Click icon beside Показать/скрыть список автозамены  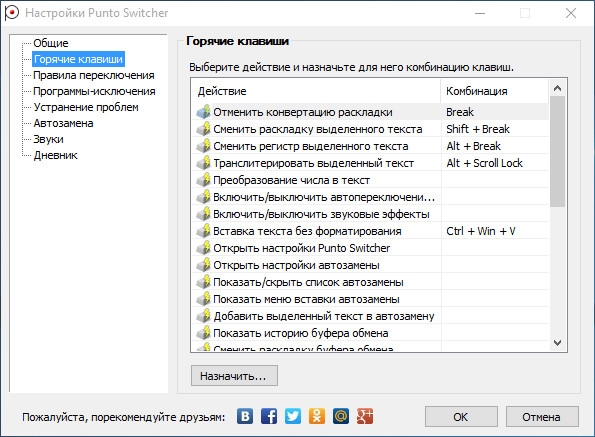click(x=203, y=282)
